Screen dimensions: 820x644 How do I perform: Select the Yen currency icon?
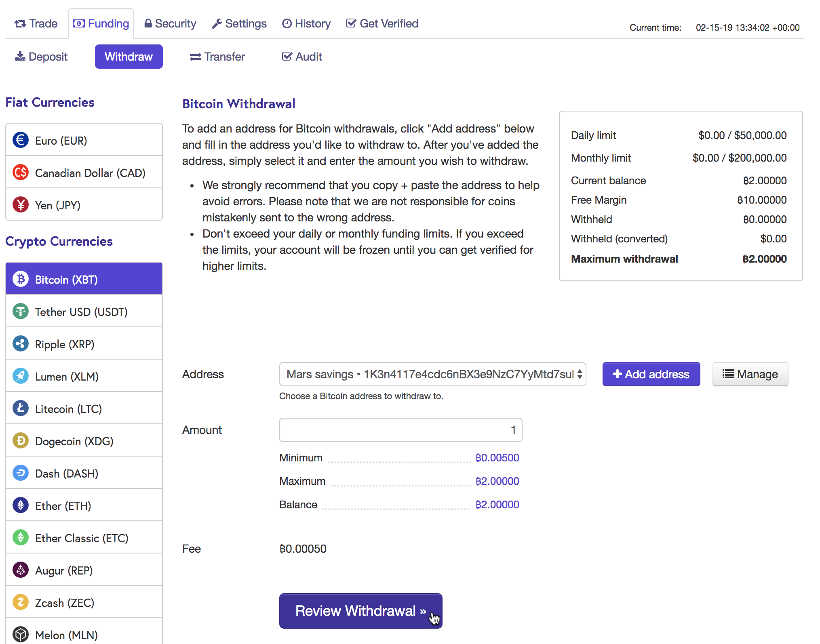(21, 205)
